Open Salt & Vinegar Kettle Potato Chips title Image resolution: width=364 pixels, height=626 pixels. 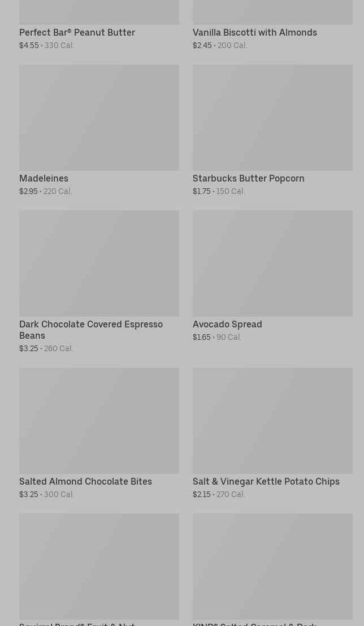[266, 482]
